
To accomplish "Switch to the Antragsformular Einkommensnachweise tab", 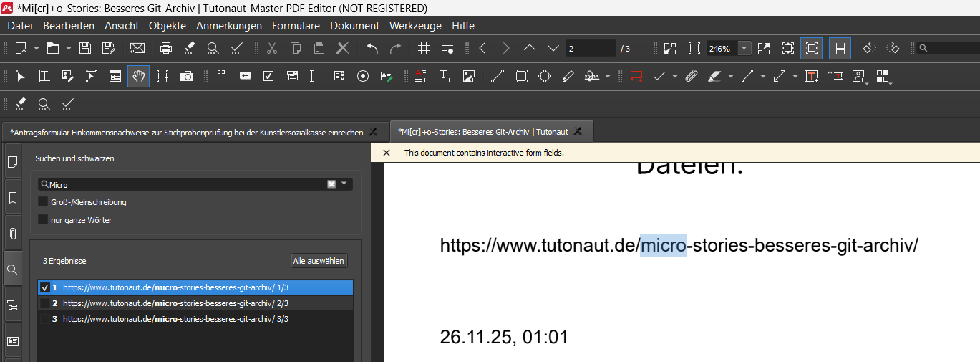I will (186, 132).
